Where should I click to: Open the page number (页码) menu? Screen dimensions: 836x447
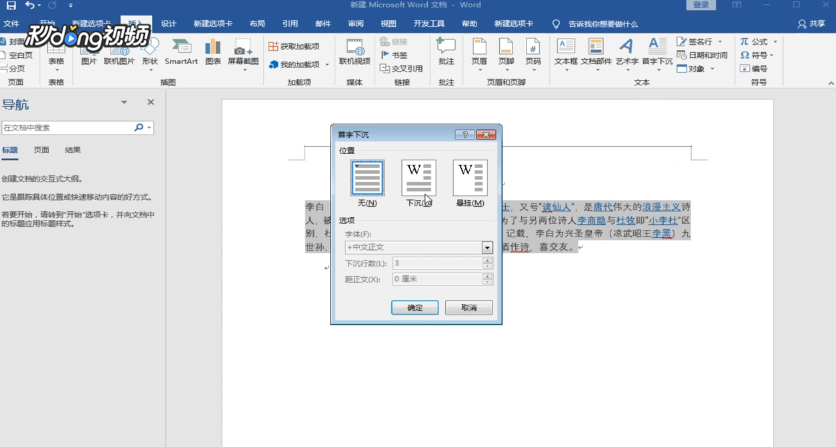pyautogui.click(x=533, y=54)
